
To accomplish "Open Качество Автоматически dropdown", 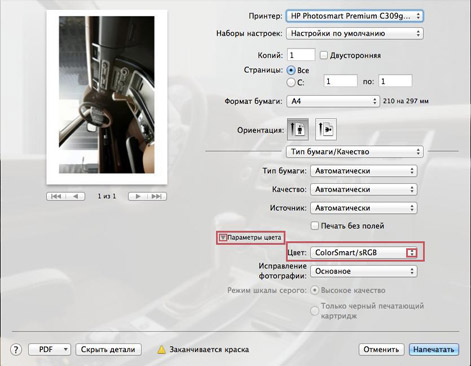I will (364, 189).
